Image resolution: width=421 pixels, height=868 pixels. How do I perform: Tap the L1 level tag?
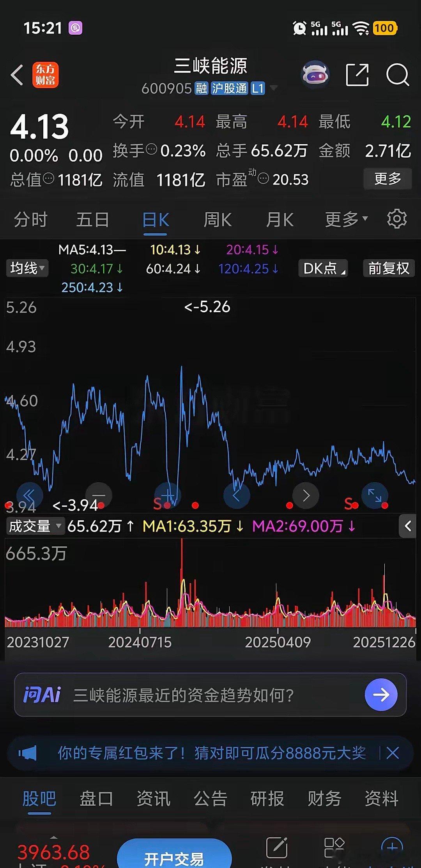pos(258,88)
